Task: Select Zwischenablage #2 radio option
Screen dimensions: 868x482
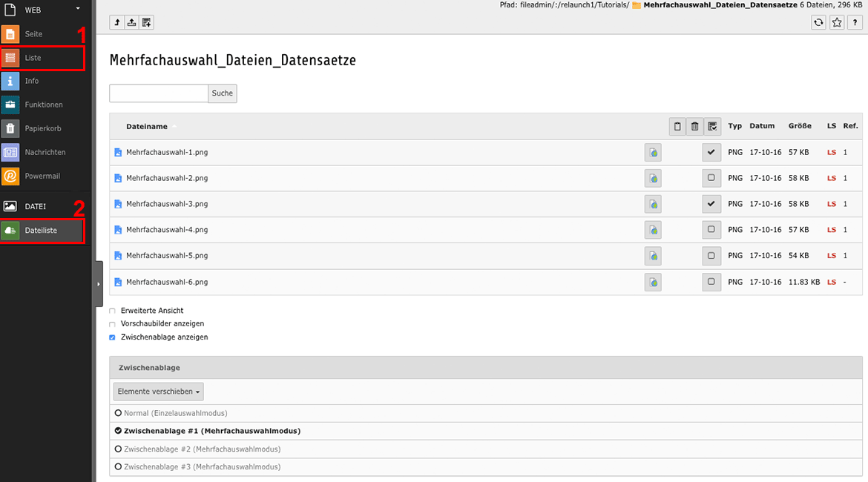Action: (118, 449)
